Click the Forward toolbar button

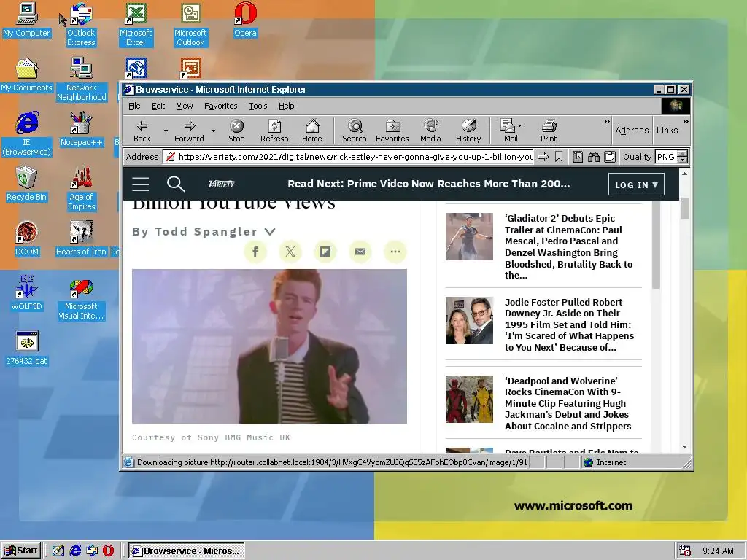tap(189, 131)
